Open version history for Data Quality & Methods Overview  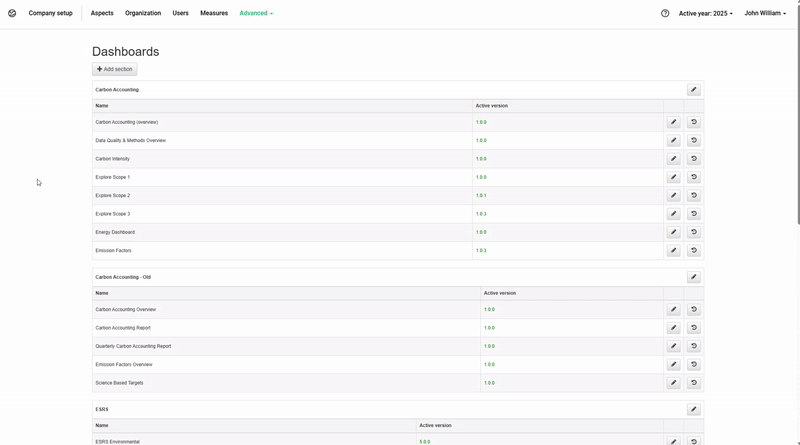point(693,140)
